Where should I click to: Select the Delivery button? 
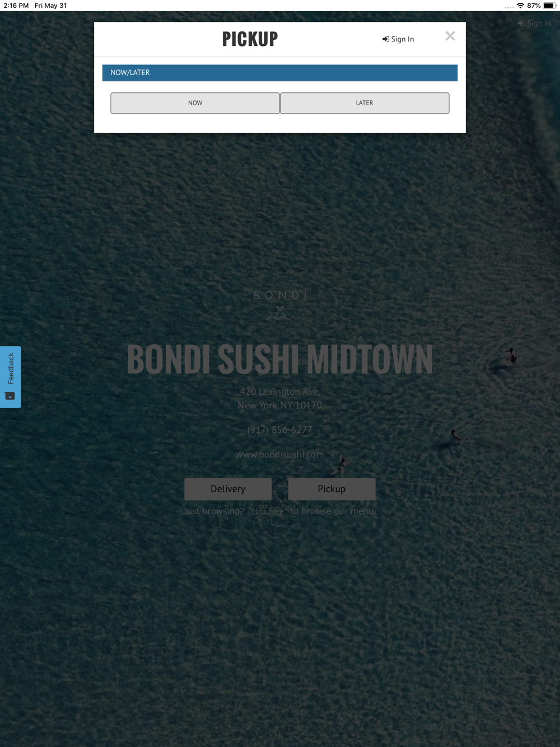coord(228,489)
